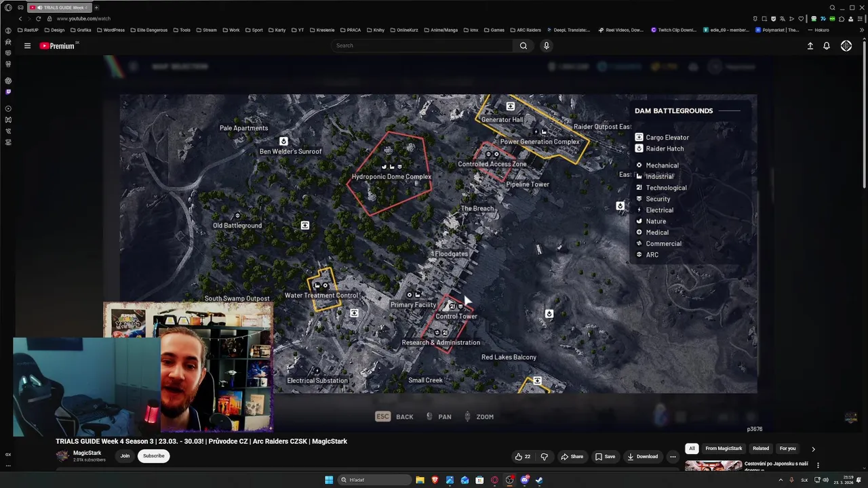Open more actions ellipsis under the video

673,456
